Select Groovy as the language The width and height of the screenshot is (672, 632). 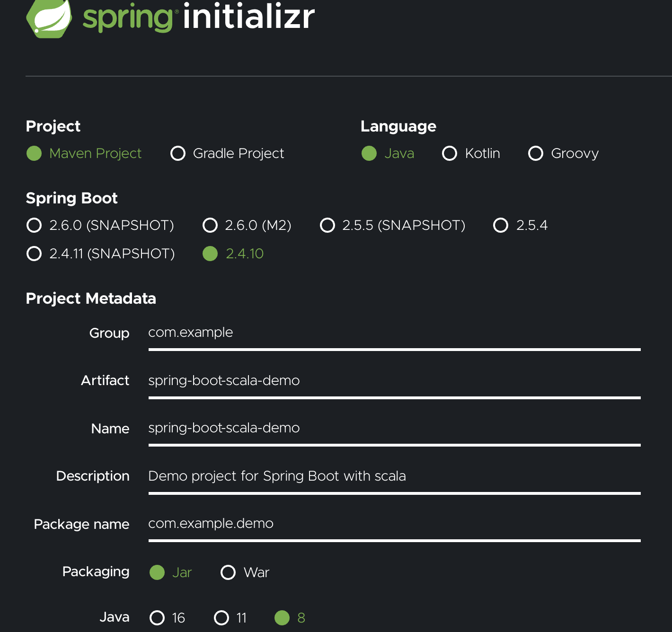pos(536,153)
